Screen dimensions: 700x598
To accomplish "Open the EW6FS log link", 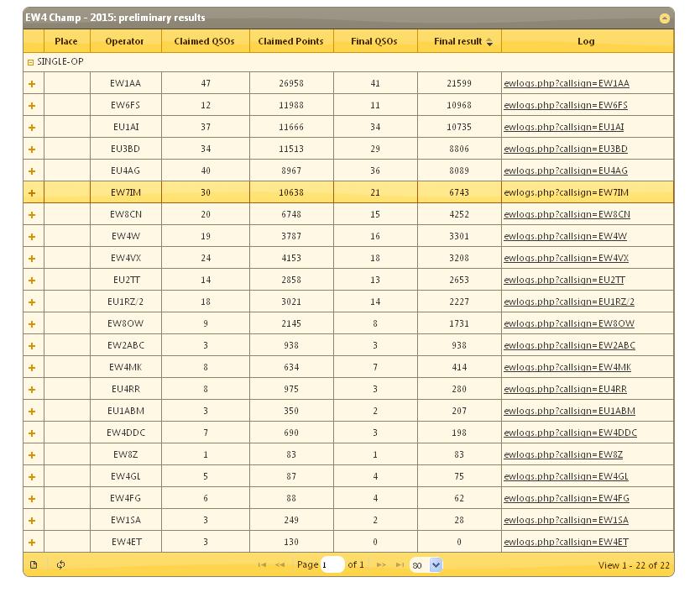I will coord(565,106).
